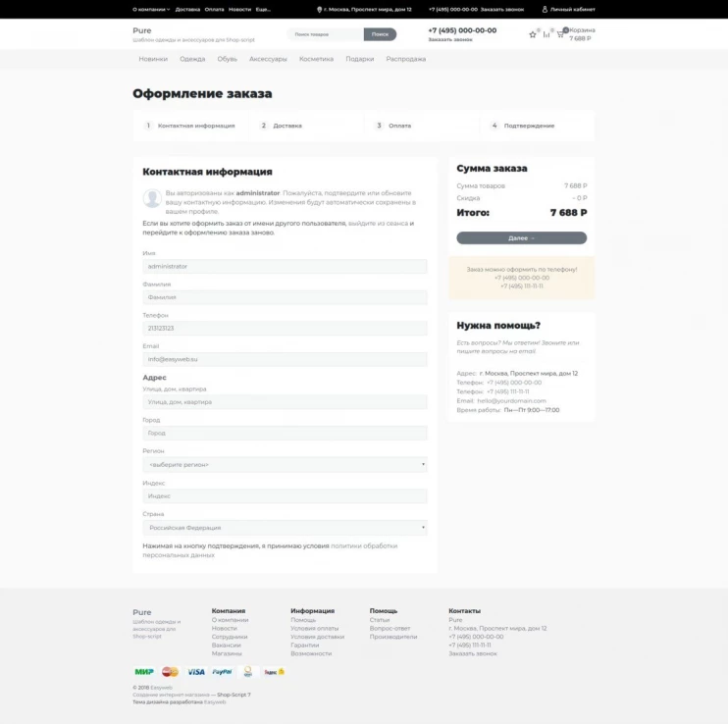Expand the Регион dropdown

point(285,464)
